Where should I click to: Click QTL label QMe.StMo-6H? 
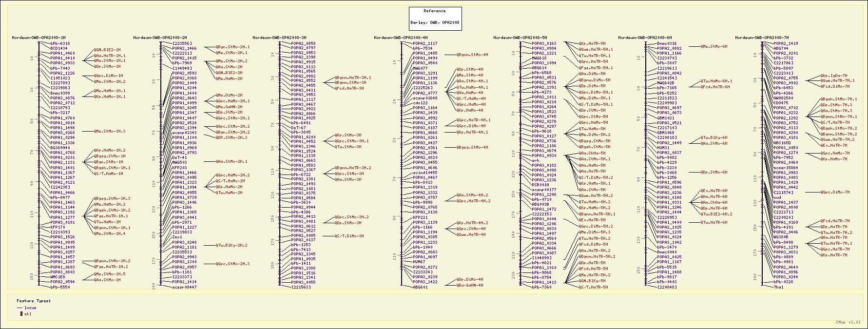point(714,46)
